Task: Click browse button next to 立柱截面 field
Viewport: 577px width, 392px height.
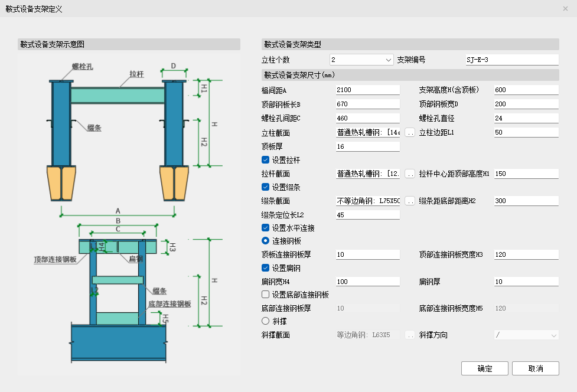Action: [x=410, y=133]
